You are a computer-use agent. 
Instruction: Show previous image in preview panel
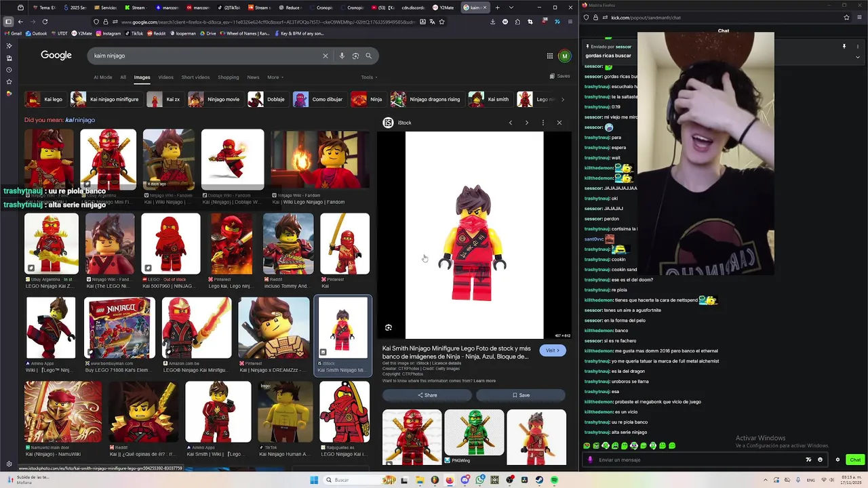click(x=511, y=123)
